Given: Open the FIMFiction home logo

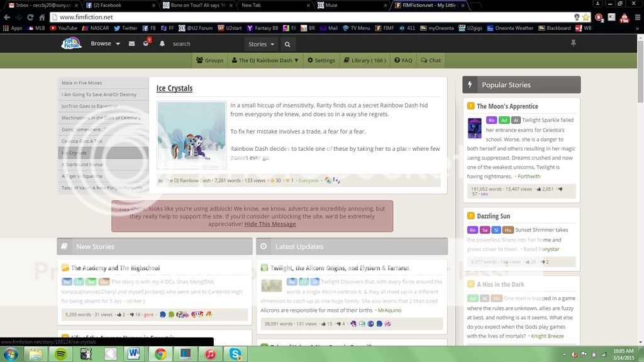Looking at the screenshot, I should point(71,43).
